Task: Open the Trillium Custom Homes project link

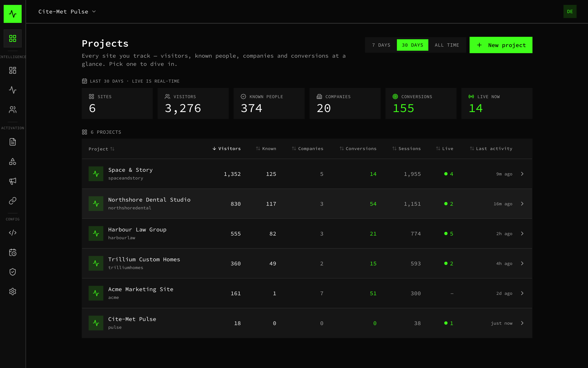Action: tap(144, 259)
